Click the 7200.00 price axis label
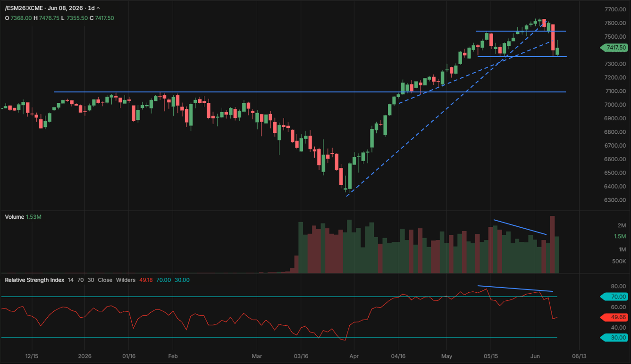This screenshot has height=364, width=631. (x=615, y=77)
